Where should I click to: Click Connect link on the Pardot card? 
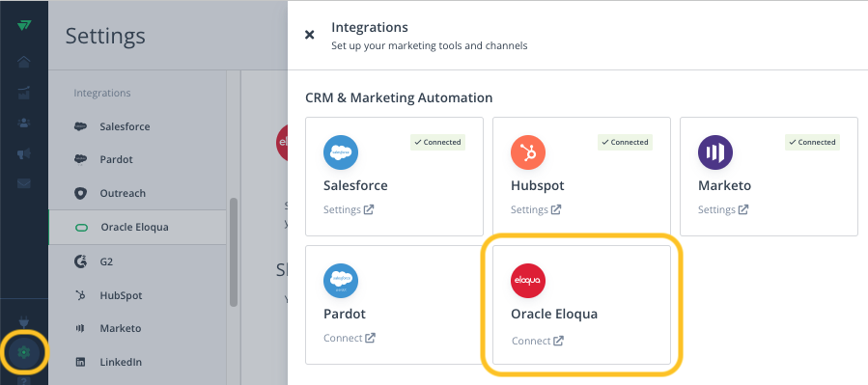[x=350, y=338]
